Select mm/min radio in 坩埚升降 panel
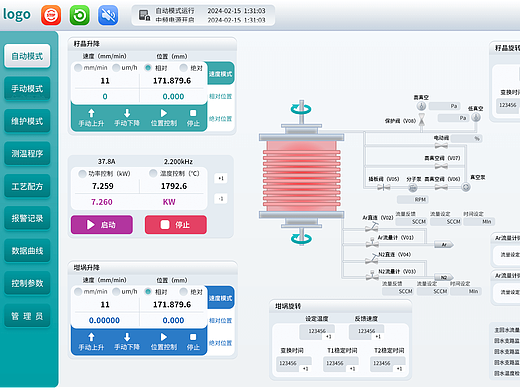Screen dimensions: 520x390 pos(78,292)
